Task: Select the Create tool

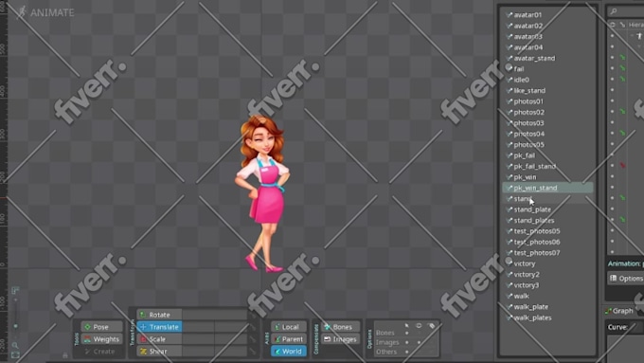Action: point(101,352)
